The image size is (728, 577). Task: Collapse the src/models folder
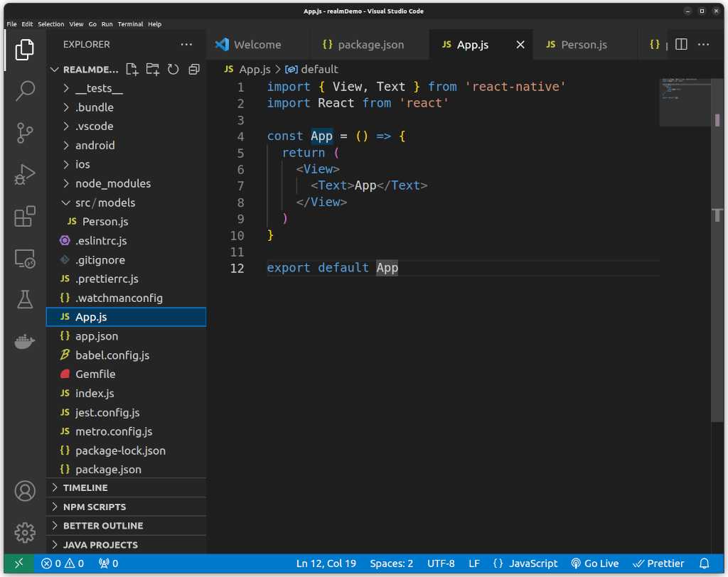point(127,203)
